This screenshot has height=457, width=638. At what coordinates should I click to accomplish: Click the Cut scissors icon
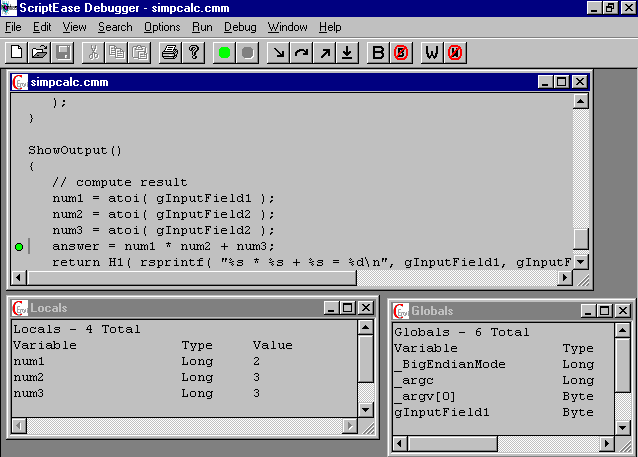coord(94,52)
